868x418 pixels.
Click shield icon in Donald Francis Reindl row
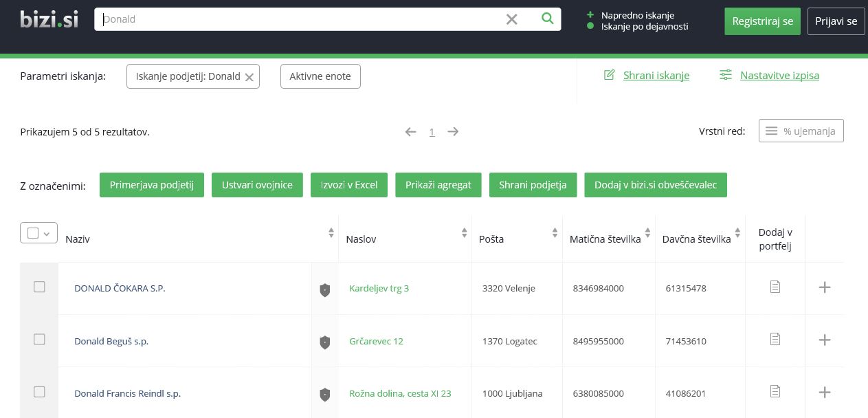point(325,394)
